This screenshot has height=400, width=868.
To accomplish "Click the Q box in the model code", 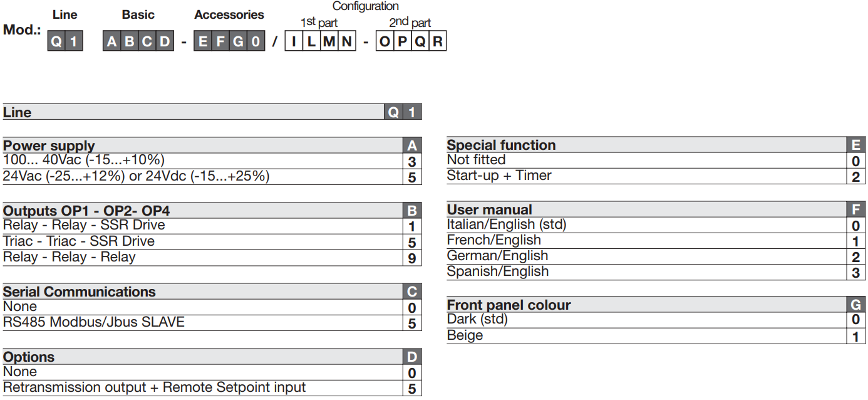I will point(56,42).
